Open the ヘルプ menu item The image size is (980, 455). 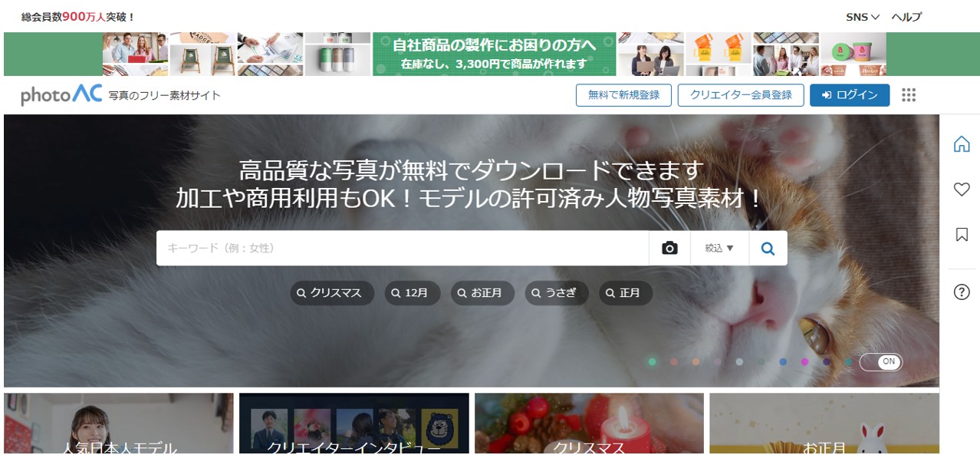[x=905, y=15]
